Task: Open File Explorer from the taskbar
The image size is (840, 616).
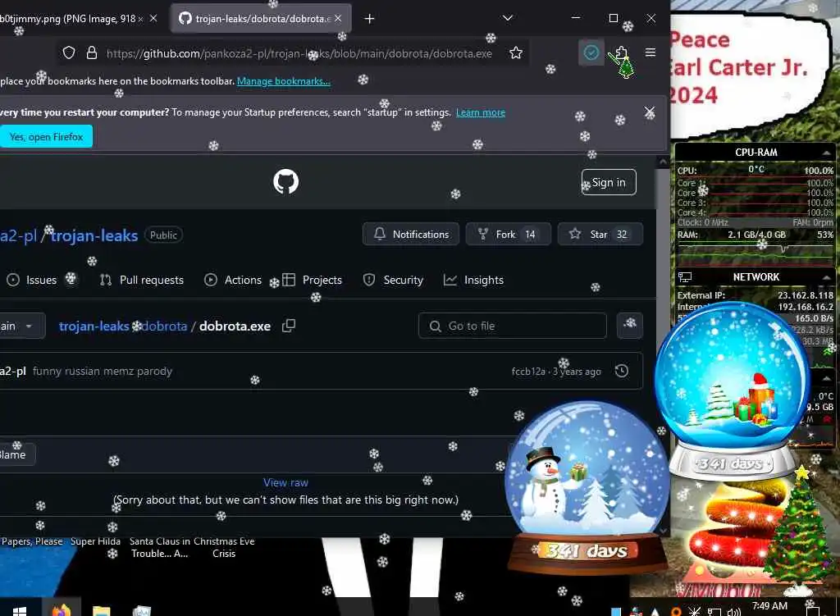Action: coord(101,610)
